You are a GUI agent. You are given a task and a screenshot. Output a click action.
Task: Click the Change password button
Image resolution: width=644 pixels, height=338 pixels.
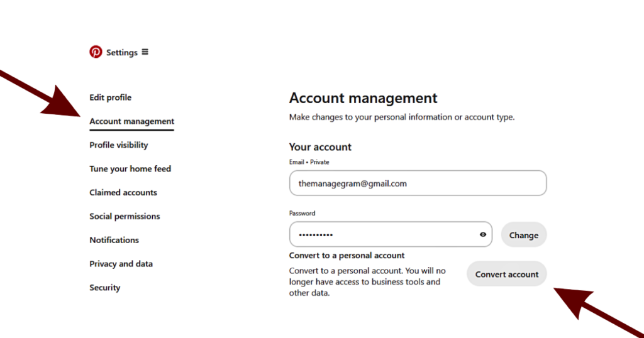click(x=524, y=235)
